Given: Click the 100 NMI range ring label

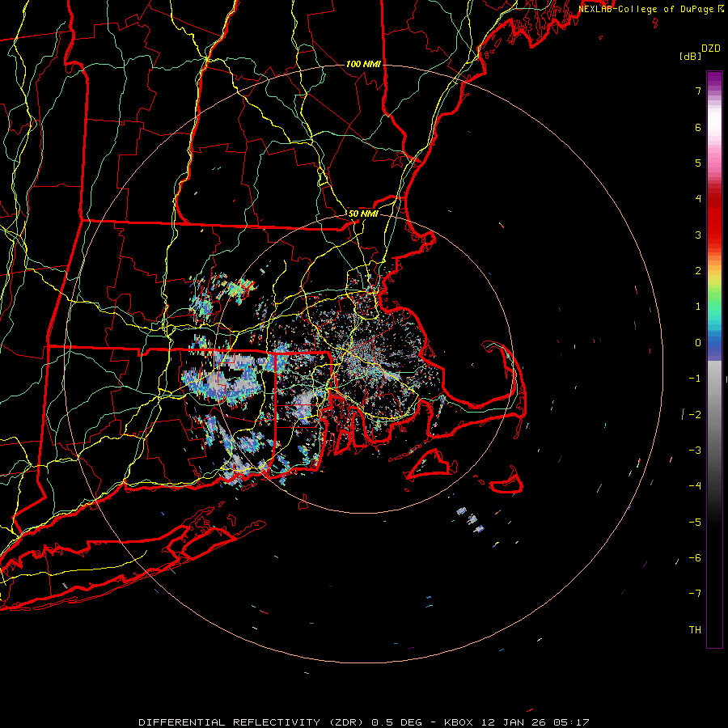Looking at the screenshot, I should pos(363,64).
